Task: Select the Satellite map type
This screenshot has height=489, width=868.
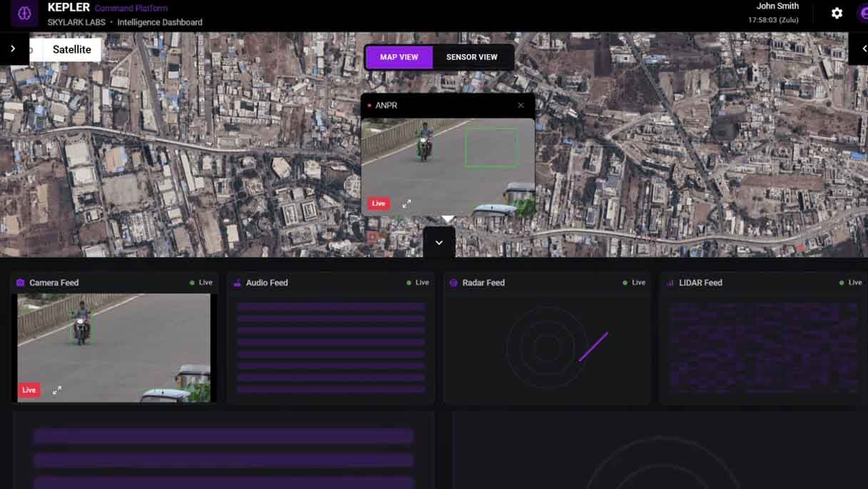Action: tap(71, 49)
